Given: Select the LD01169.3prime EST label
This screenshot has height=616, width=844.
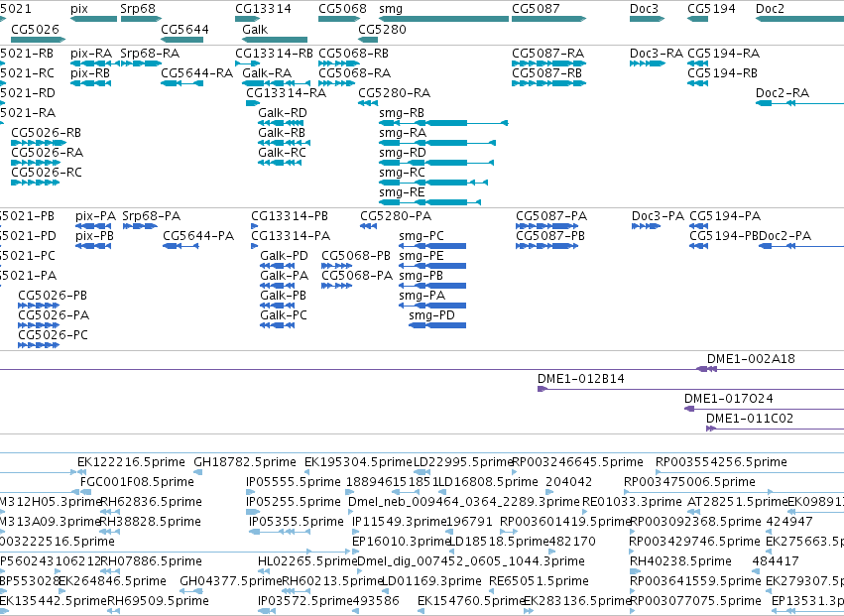Looking at the screenshot, I should click(431, 581).
